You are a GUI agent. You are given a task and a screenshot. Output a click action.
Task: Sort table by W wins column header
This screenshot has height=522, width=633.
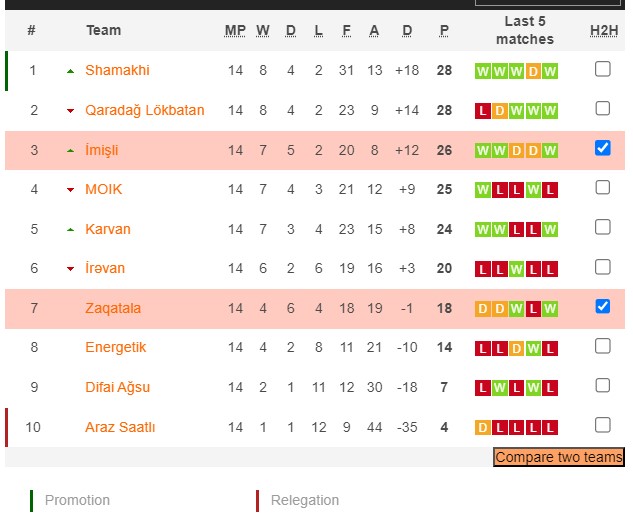[263, 30]
